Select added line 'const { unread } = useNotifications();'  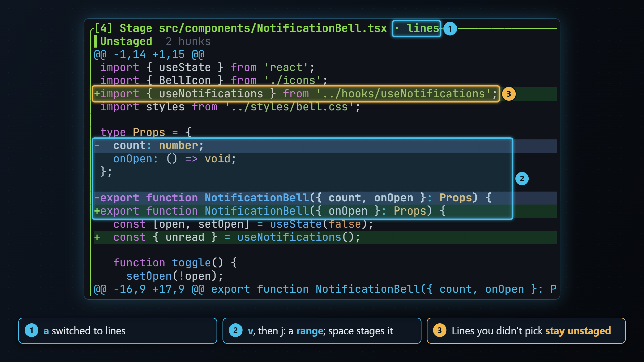[x=325, y=237]
